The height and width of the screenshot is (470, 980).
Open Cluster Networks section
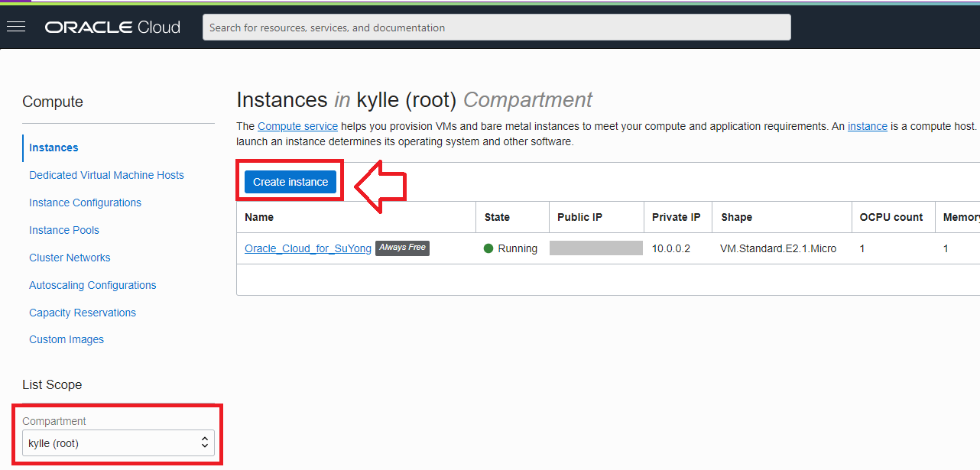70,258
